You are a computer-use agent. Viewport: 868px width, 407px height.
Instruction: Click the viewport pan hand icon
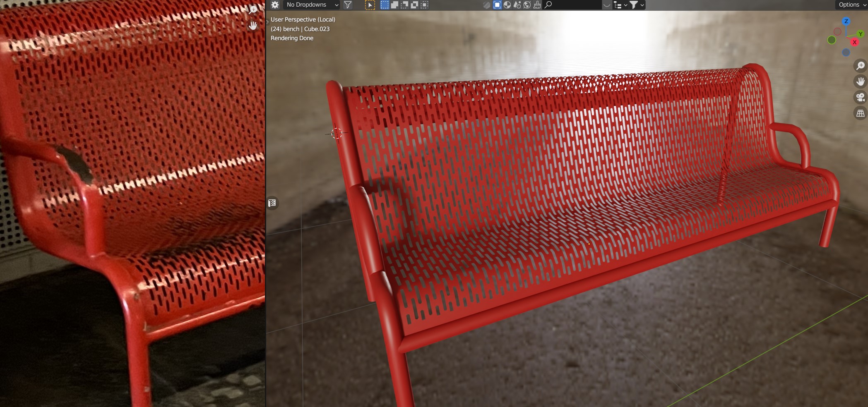pyautogui.click(x=861, y=81)
